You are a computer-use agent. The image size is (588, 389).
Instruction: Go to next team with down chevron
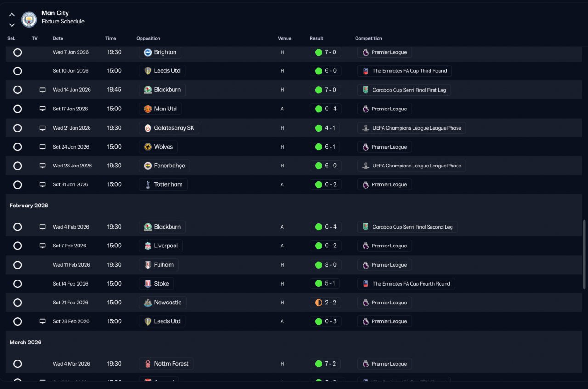pyautogui.click(x=12, y=25)
